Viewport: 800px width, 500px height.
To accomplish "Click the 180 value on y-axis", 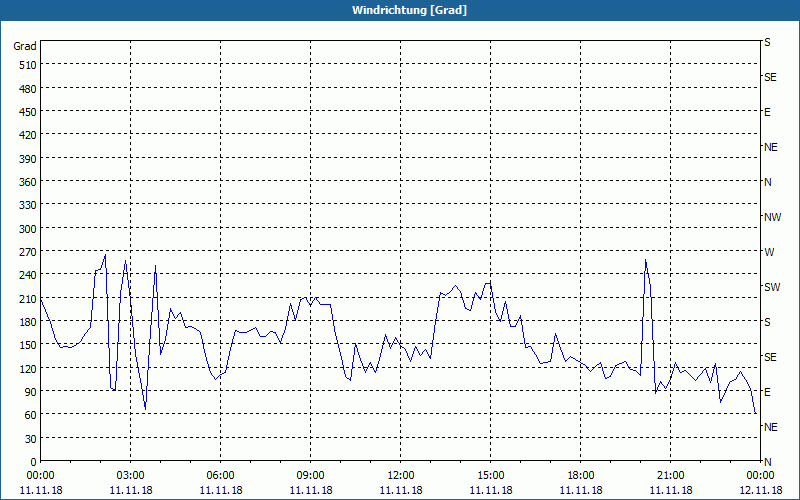I will [27, 322].
